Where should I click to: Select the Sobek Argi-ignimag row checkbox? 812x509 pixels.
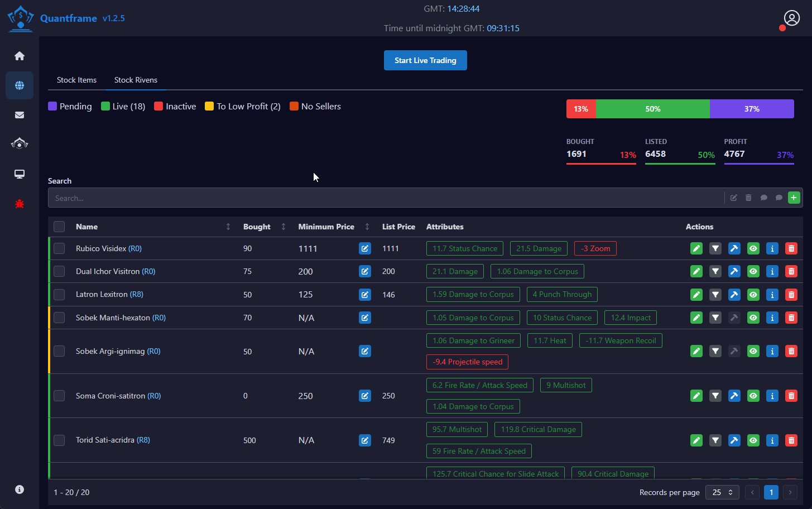[59, 351]
